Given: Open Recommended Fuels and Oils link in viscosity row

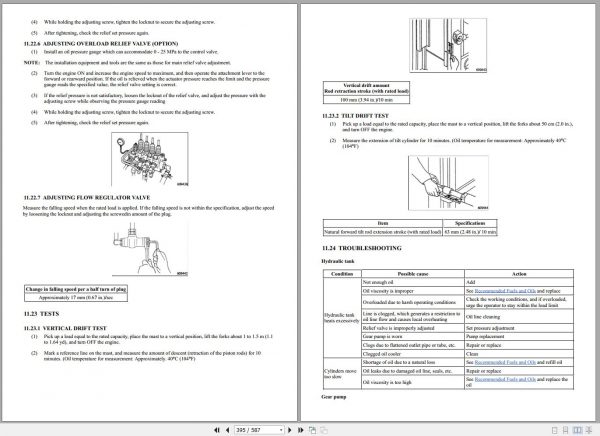Looking at the screenshot, I should pos(505,291).
